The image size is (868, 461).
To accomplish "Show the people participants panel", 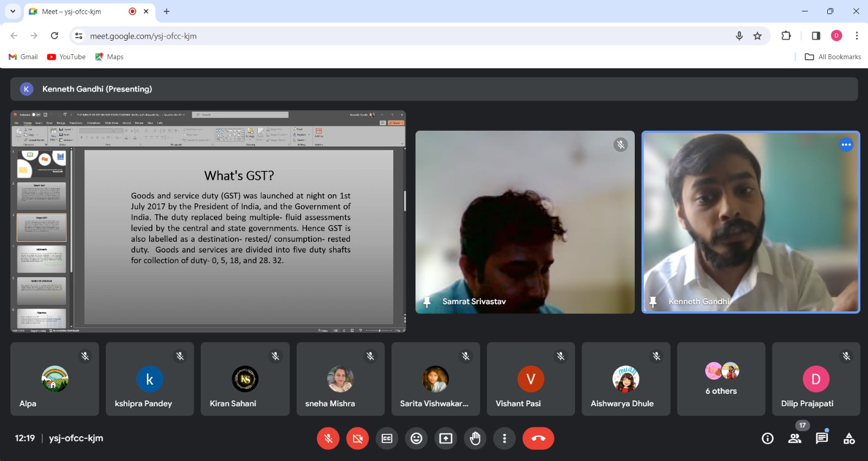I will coord(794,438).
